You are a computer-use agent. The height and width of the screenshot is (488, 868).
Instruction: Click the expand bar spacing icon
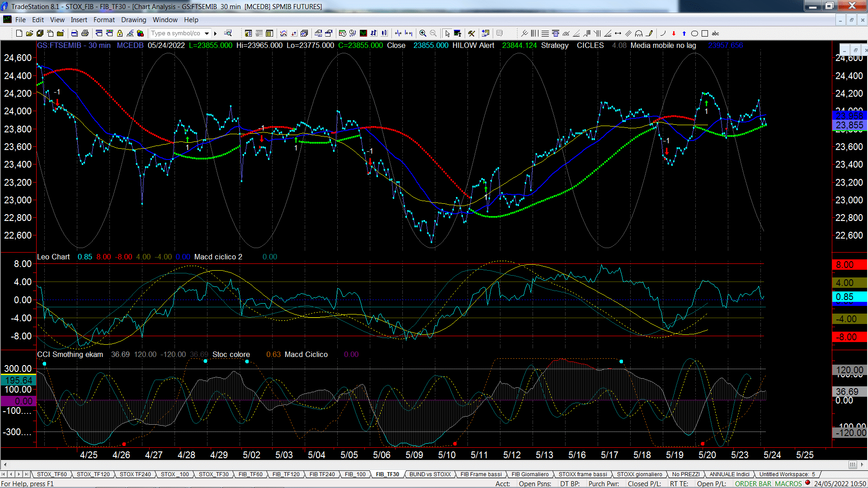[409, 33]
